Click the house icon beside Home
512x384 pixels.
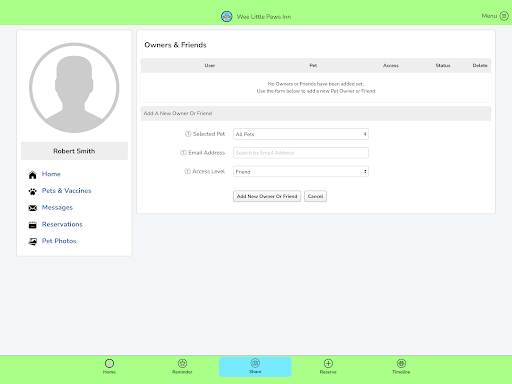(32, 175)
